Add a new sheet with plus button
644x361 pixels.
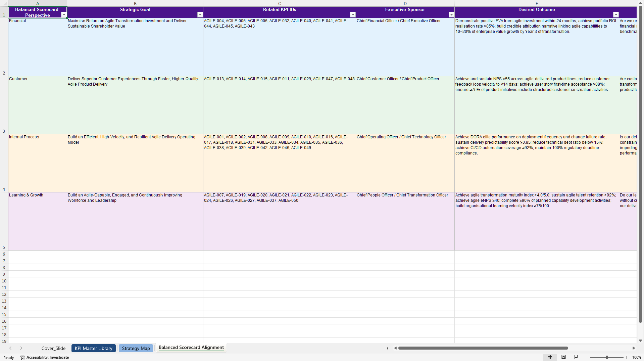point(244,348)
